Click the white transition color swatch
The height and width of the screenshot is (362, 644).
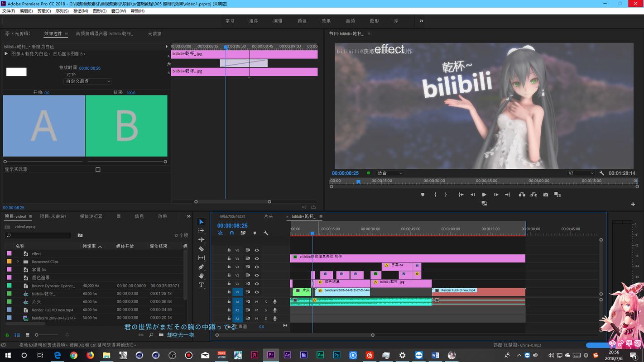click(16, 72)
